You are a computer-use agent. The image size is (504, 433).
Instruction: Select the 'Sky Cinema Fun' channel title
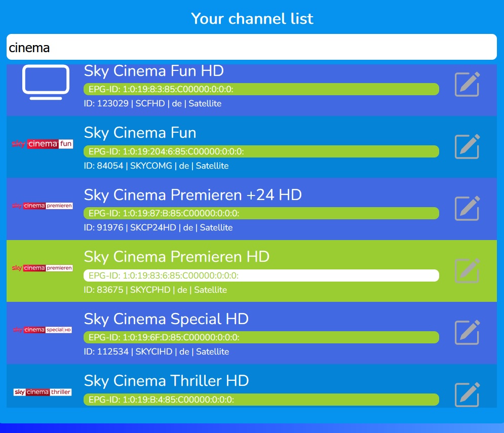click(140, 133)
